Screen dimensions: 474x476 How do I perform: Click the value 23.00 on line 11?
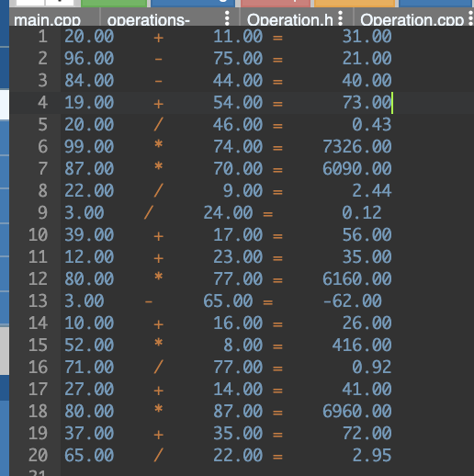point(238,257)
